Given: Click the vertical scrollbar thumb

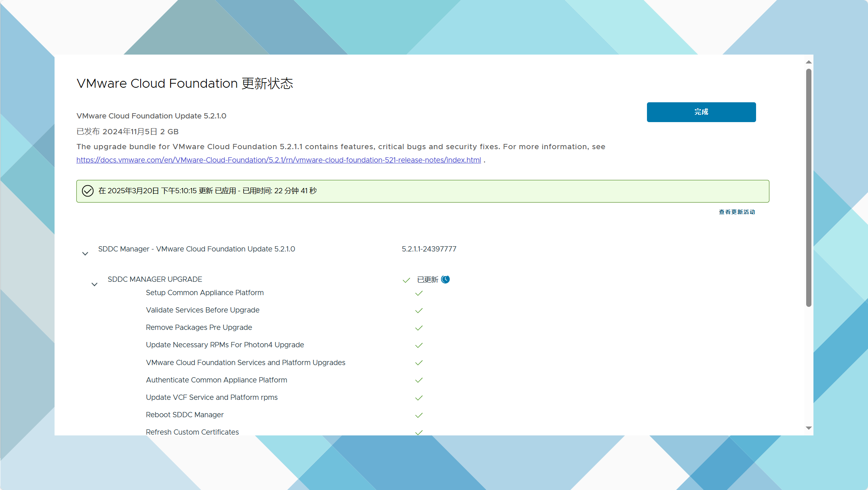Looking at the screenshot, I should [809, 188].
